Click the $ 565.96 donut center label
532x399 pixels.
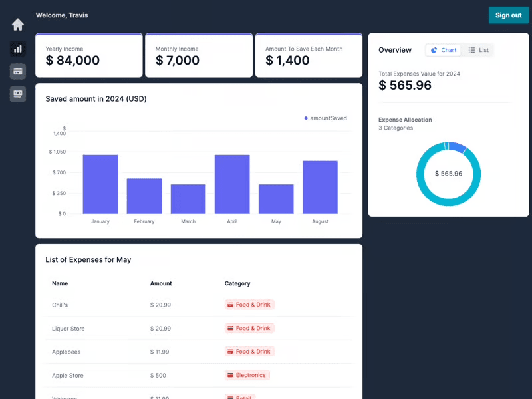[x=448, y=174]
